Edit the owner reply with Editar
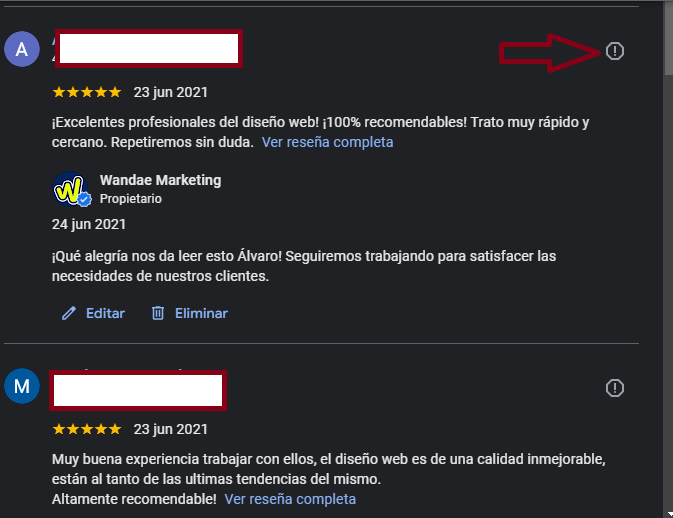 [x=105, y=313]
